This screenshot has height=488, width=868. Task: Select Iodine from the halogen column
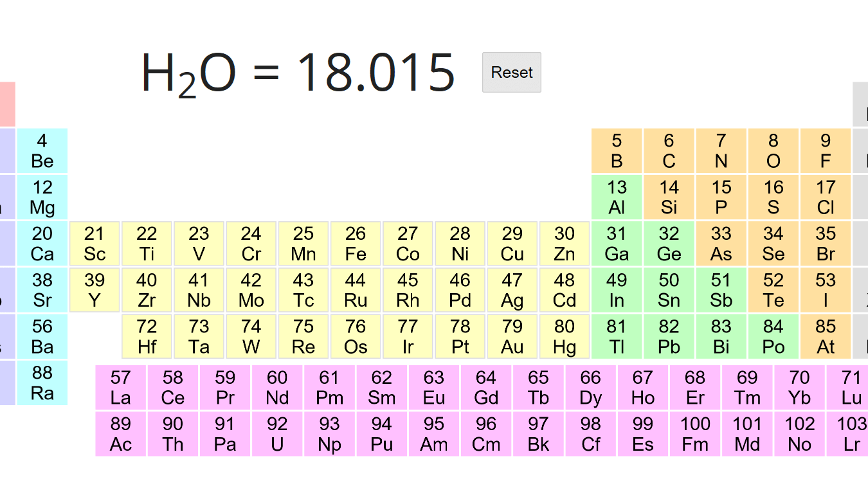coord(826,290)
